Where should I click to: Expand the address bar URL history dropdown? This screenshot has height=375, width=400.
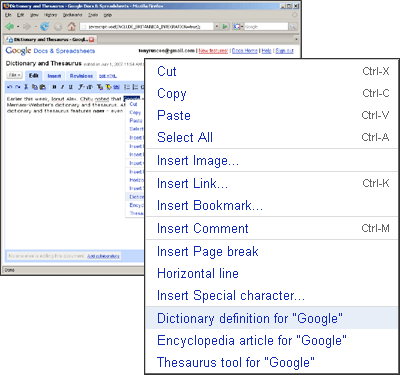coord(217,26)
